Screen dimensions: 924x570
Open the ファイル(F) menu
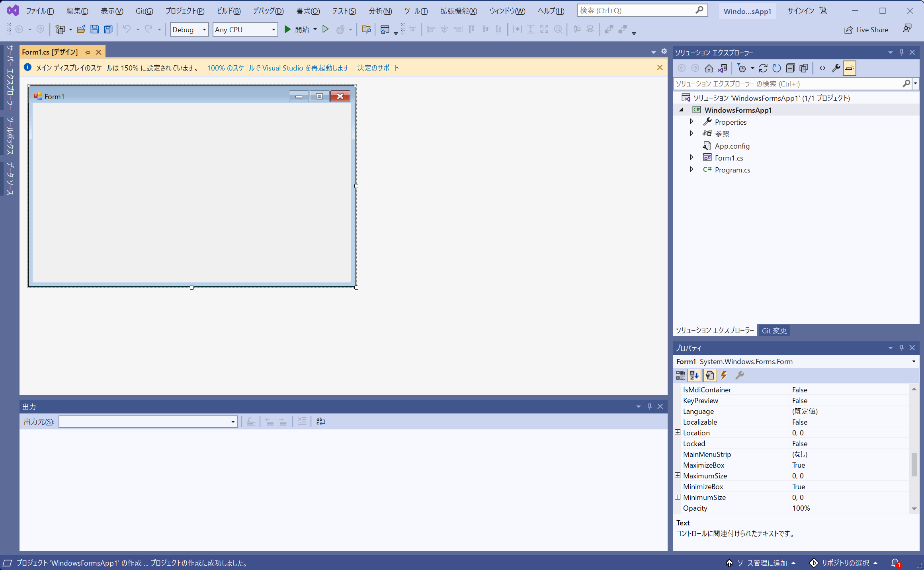click(x=40, y=11)
